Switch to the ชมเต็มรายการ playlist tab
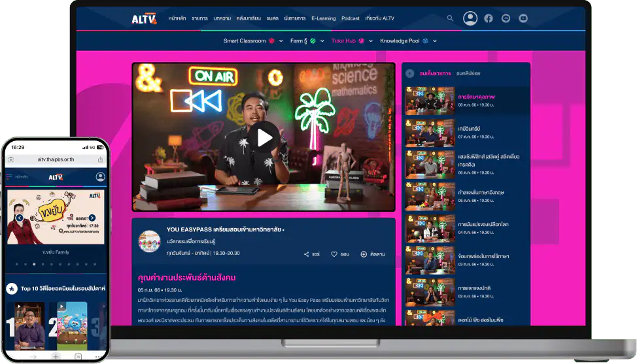Viewport: 637px width, 364px height. coord(435,73)
